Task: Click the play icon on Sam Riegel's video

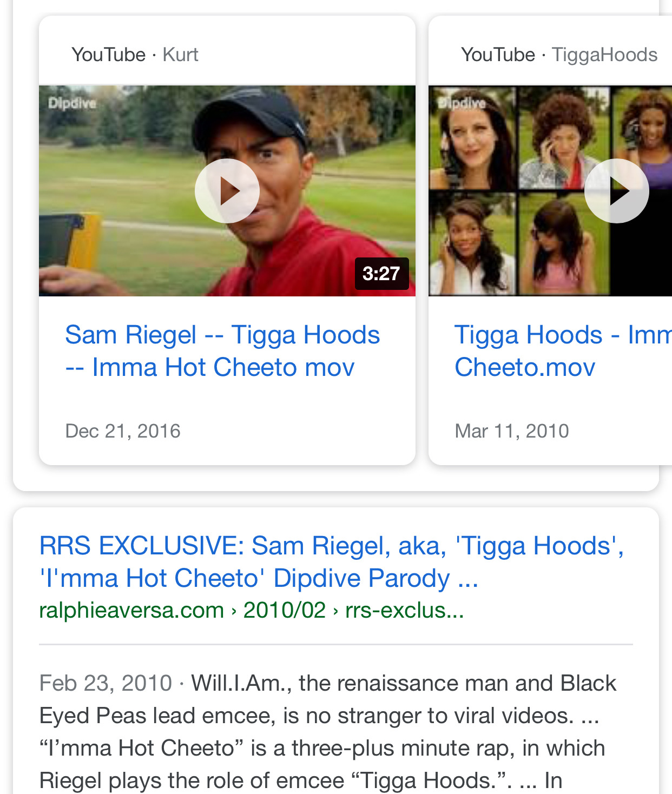Action: point(227,190)
